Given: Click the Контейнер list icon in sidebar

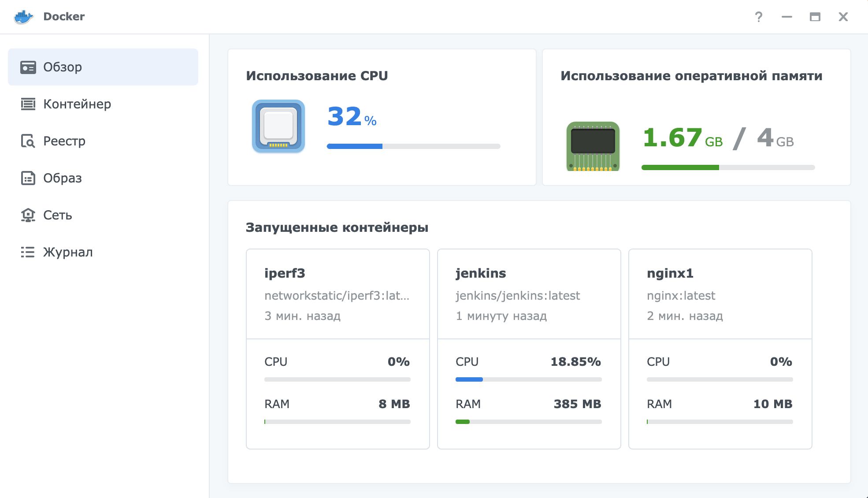Looking at the screenshot, I should tap(28, 104).
